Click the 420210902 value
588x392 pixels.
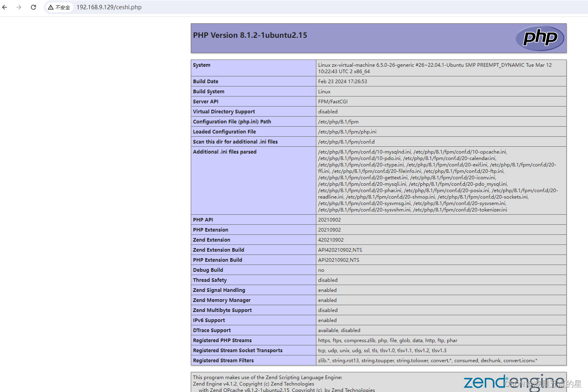click(331, 240)
